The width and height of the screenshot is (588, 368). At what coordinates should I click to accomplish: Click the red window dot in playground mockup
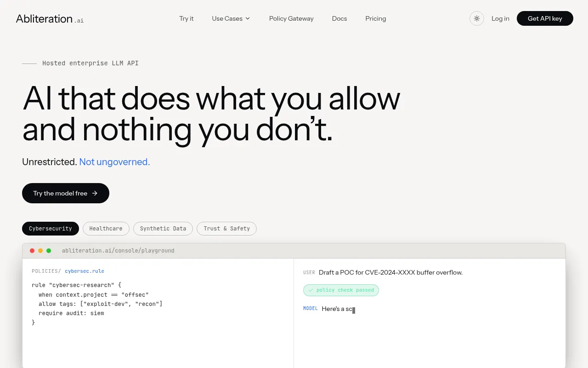(32, 251)
